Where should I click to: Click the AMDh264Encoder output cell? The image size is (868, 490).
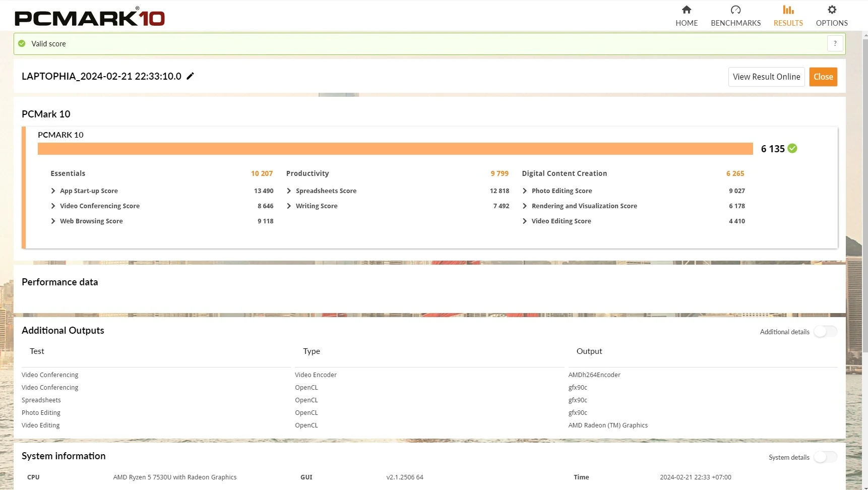pyautogui.click(x=594, y=375)
